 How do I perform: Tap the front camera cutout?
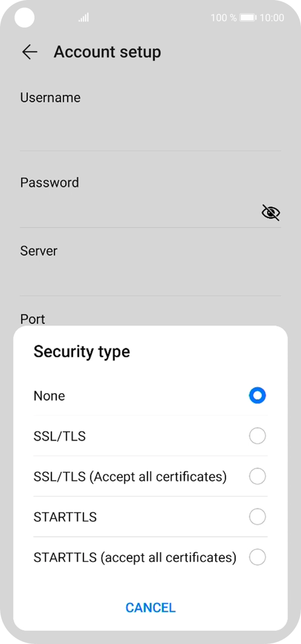click(x=24, y=18)
